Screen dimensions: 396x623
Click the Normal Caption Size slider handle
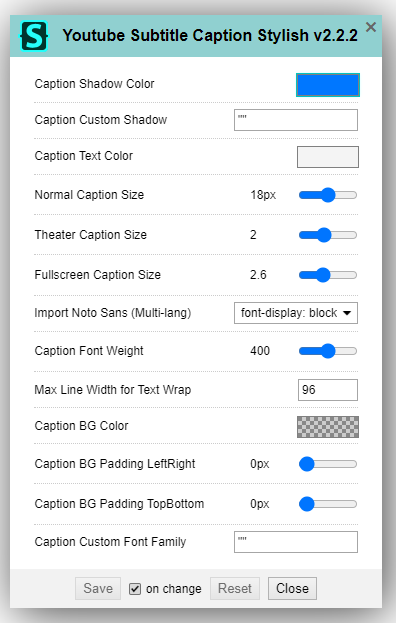pos(328,195)
